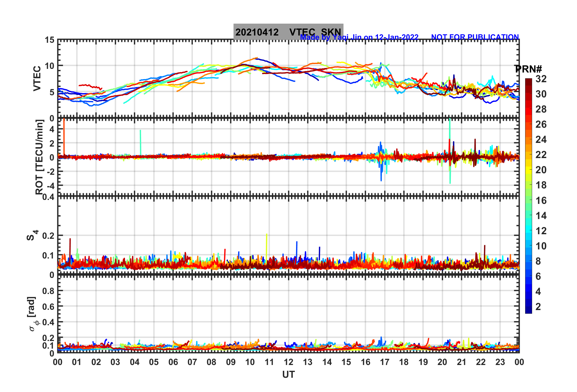Click inside the VTEC line plot panel
Image resolution: width=577 pixels, height=392 pixels.
pyautogui.click(x=288, y=79)
